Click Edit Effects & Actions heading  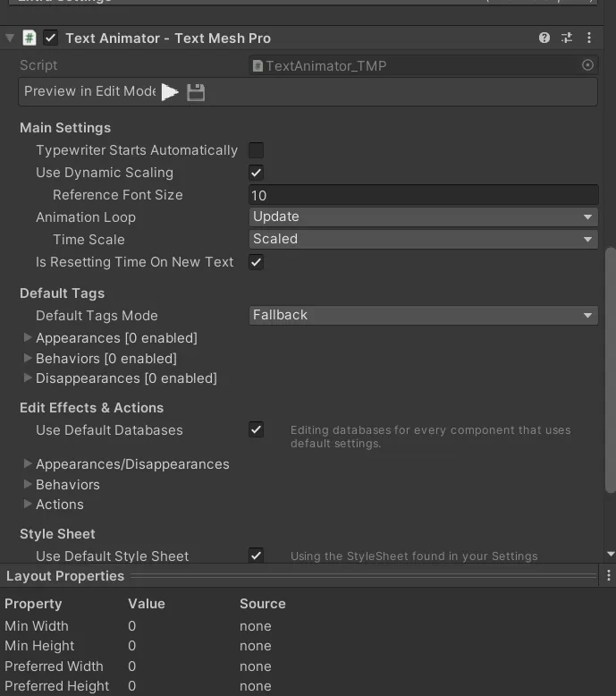point(91,407)
